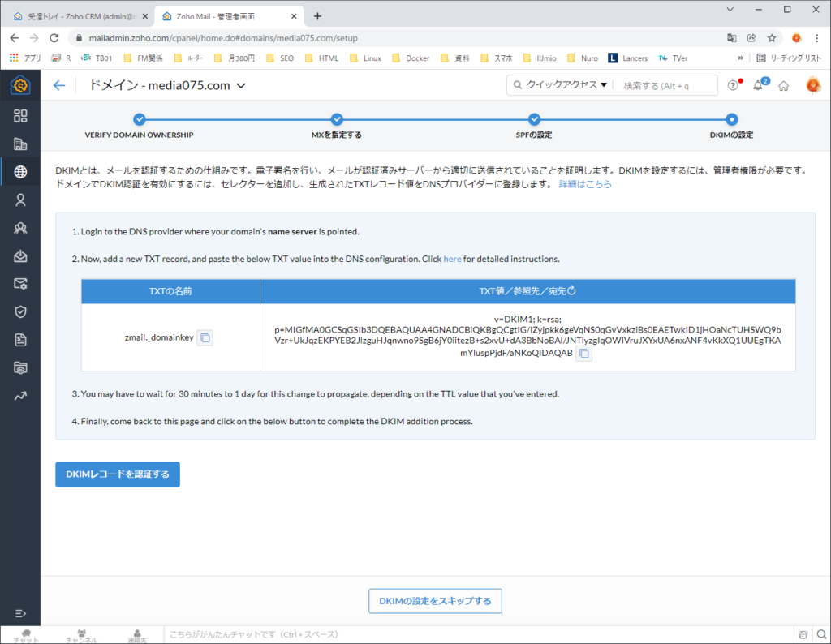Screen dimensions: 831x644
Task: Open the チャット icon in bottom bar
Action: point(26,636)
